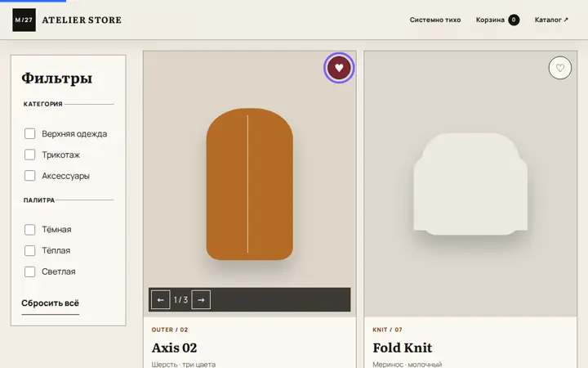The width and height of the screenshot is (588, 368).
Task: Click the ПАЛИТРА section label
Action: (39, 200)
